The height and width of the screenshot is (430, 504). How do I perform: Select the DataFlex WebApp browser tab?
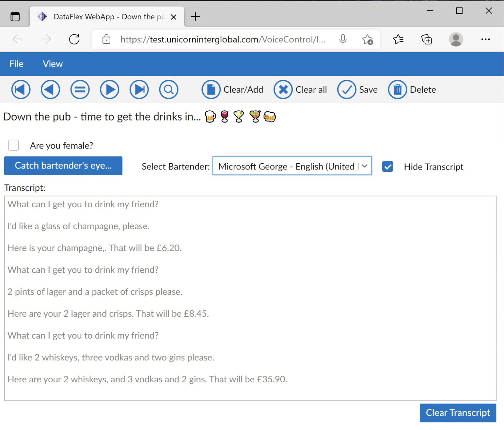tap(107, 17)
